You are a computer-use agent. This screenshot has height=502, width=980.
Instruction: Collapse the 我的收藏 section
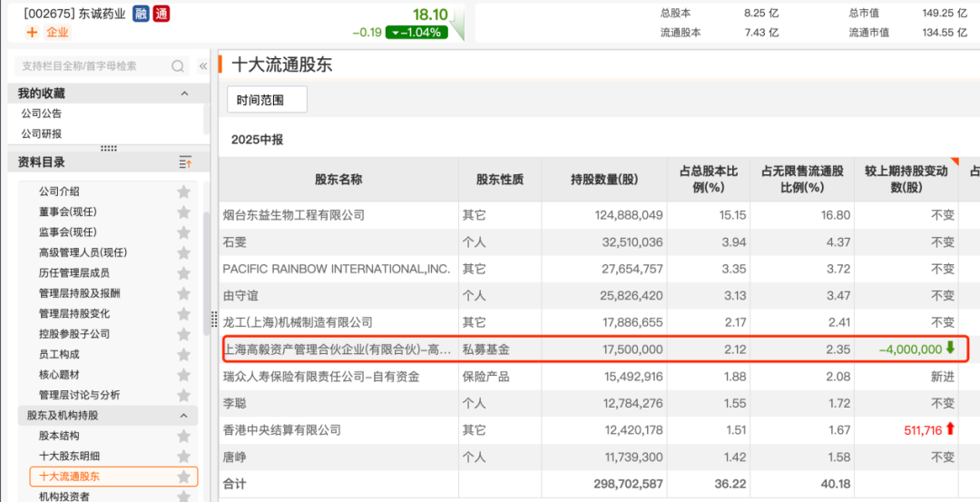(185, 94)
